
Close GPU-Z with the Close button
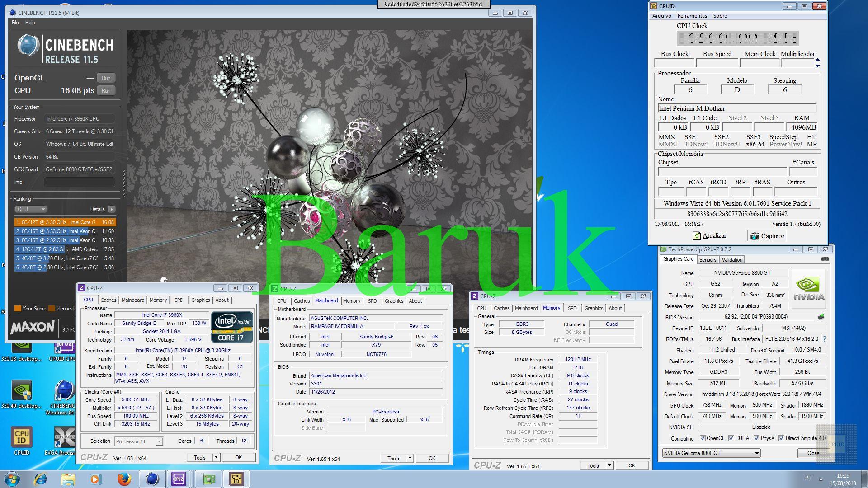pyautogui.click(x=813, y=453)
